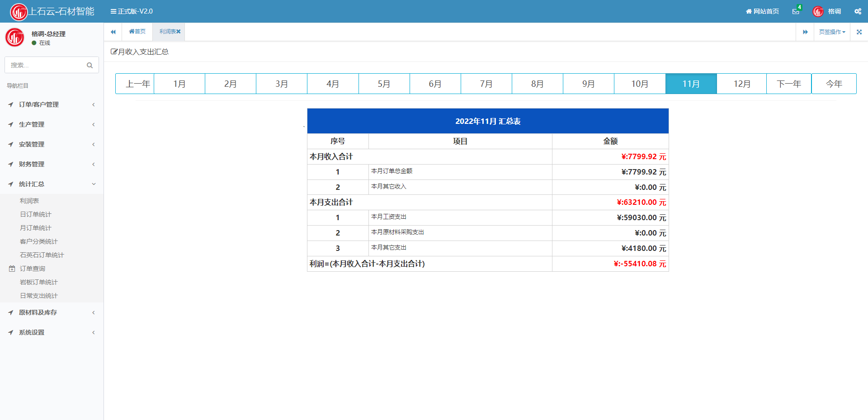Open 日订单统计 in the sidebar
The height and width of the screenshot is (420, 868).
(36, 214)
